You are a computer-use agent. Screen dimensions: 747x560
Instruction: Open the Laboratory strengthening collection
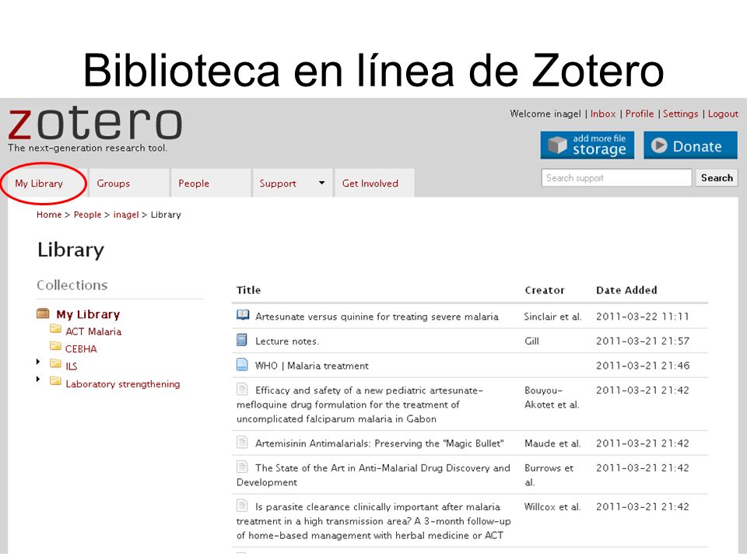[x=123, y=383]
